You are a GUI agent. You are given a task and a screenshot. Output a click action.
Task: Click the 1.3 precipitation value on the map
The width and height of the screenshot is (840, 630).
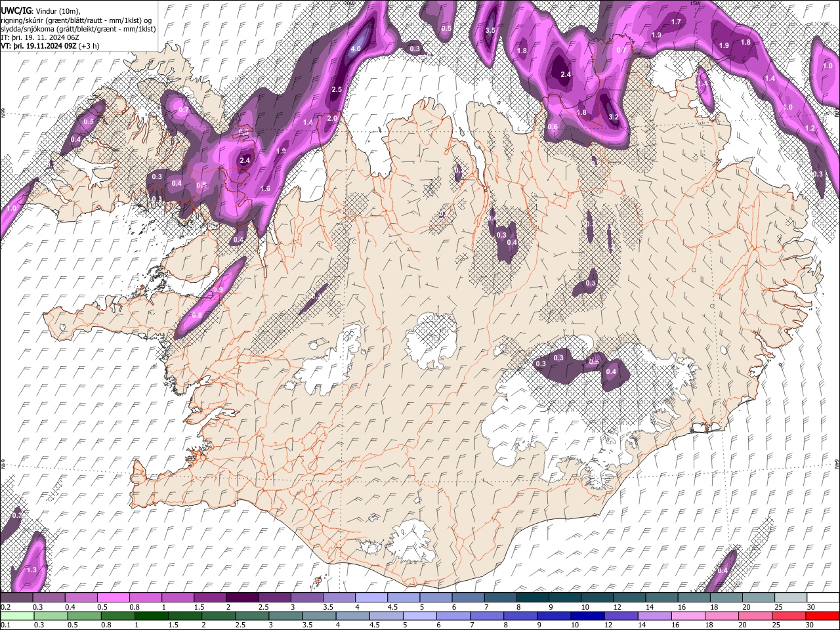31,570
